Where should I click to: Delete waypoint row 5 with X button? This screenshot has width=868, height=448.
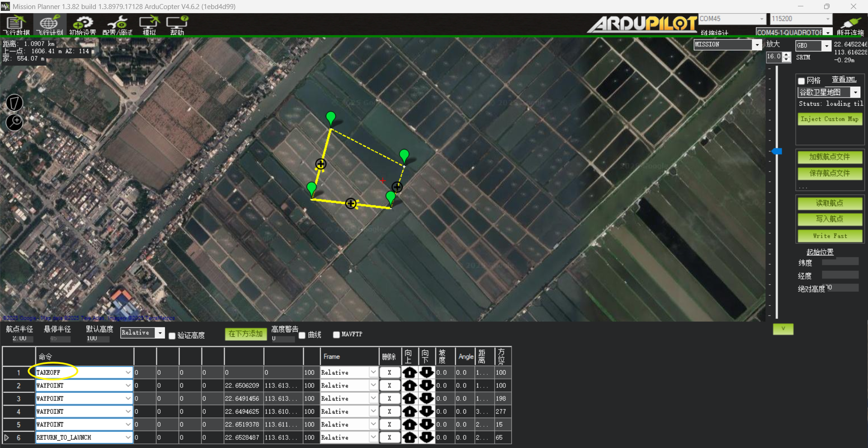(389, 424)
